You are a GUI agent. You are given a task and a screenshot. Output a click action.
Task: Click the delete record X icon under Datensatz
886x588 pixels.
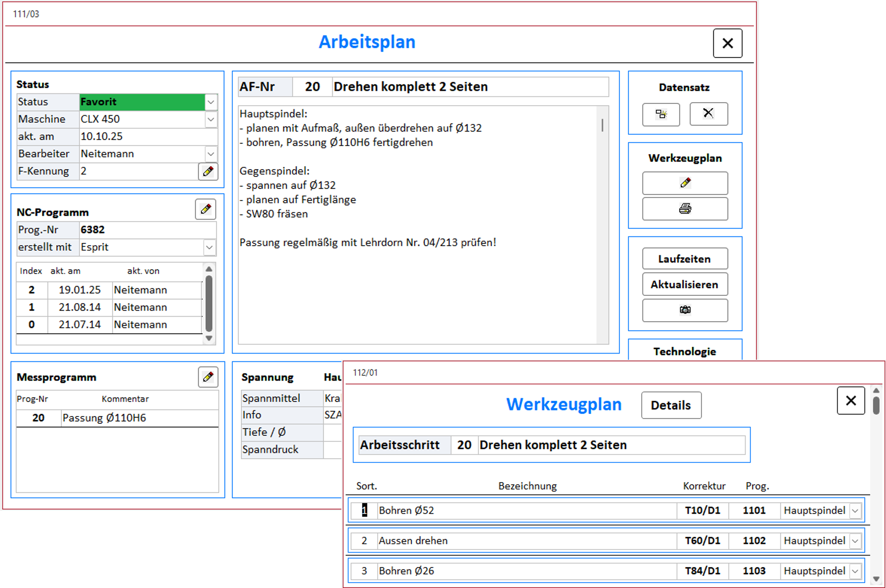click(708, 114)
